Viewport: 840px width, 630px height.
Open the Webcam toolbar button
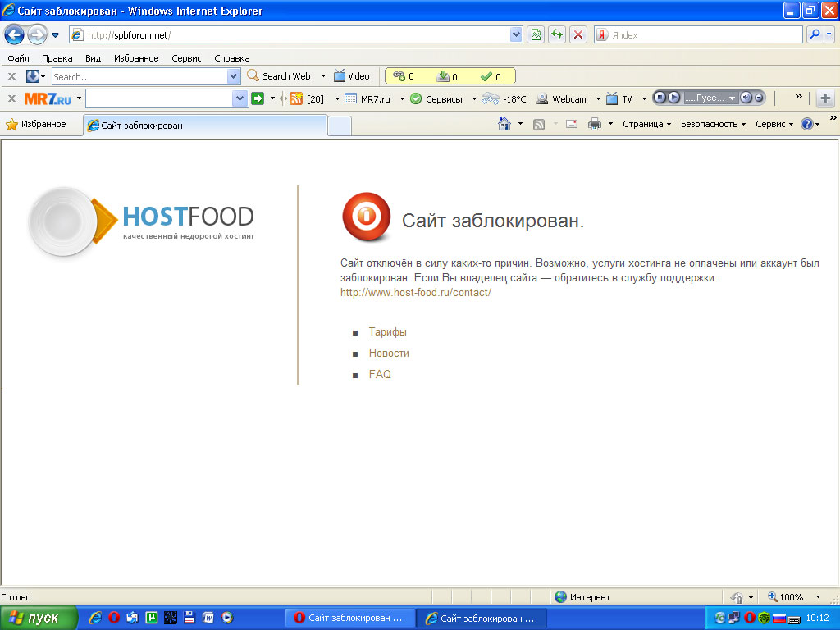click(x=562, y=98)
